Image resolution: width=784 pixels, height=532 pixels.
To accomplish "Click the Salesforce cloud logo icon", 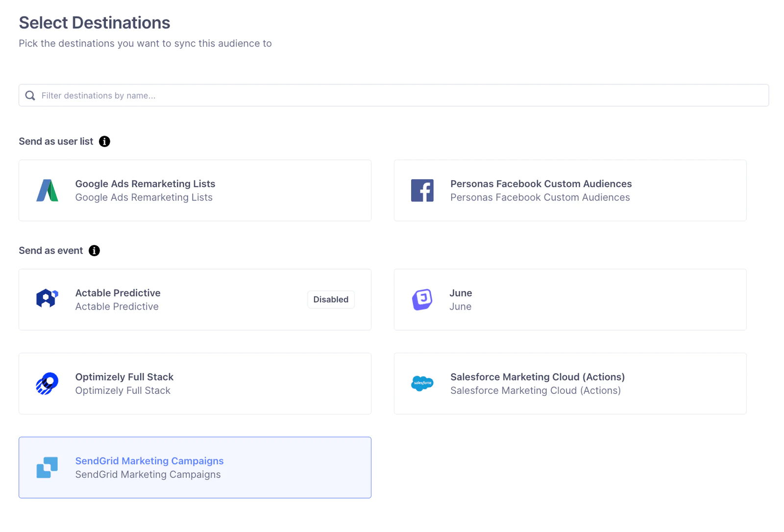I will (x=422, y=383).
